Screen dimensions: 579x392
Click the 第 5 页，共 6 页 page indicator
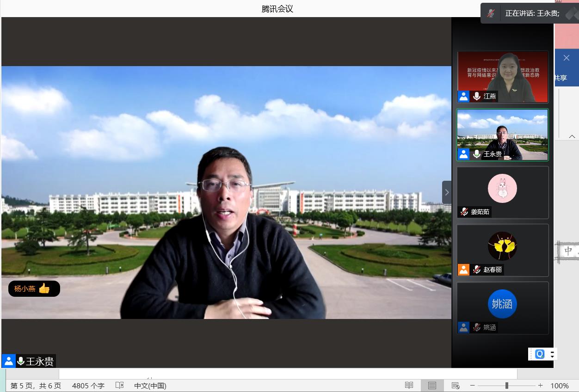tap(36, 386)
